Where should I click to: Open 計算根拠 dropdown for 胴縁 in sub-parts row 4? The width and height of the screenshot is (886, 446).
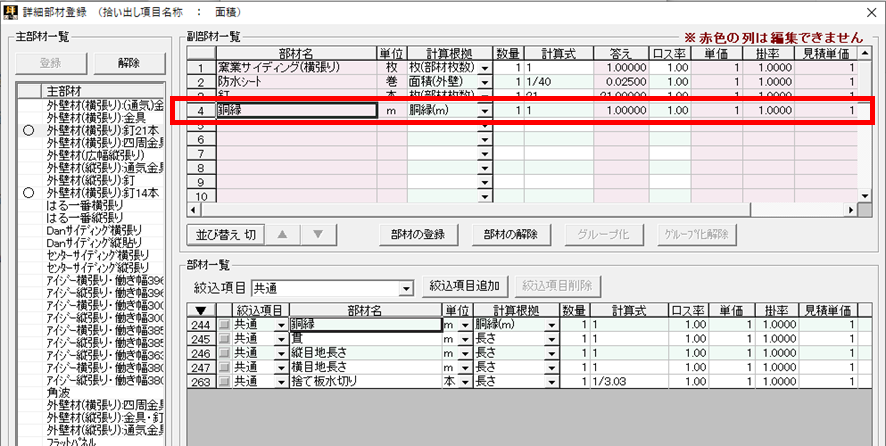(485, 112)
